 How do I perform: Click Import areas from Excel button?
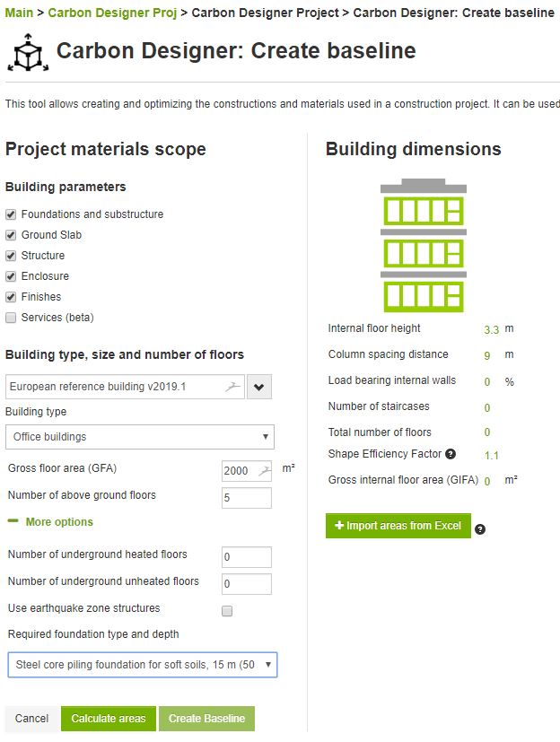[x=398, y=526]
